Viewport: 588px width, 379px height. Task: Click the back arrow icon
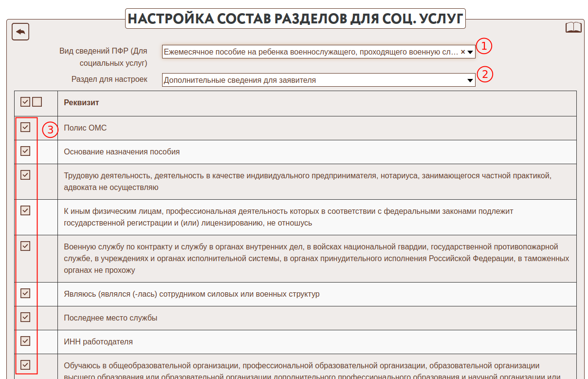[x=20, y=32]
